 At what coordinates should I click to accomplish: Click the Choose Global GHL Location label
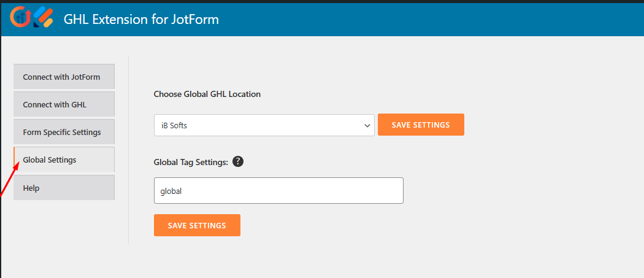tap(207, 94)
